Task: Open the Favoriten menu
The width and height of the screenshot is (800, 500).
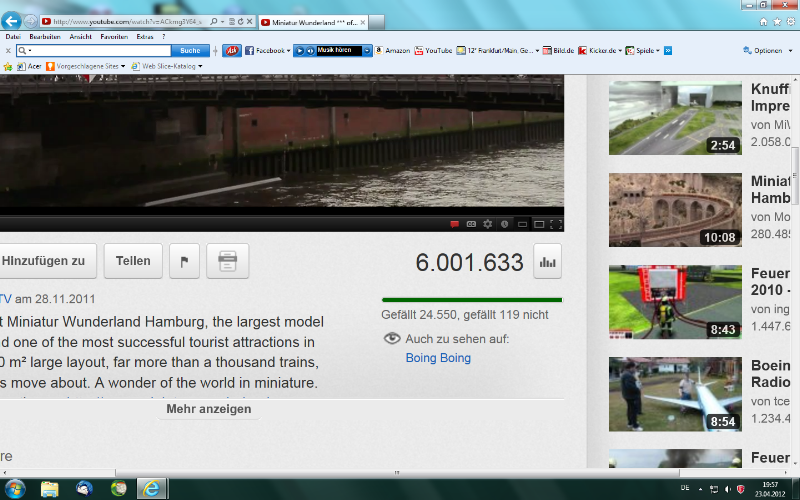Action: (113, 36)
